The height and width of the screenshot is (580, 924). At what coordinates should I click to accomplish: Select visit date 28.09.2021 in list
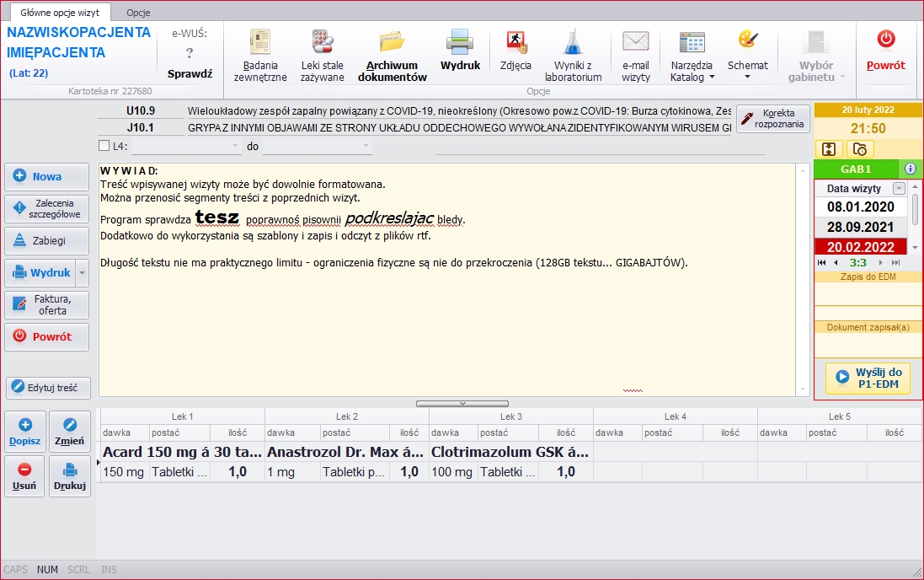pyautogui.click(x=860, y=227)
